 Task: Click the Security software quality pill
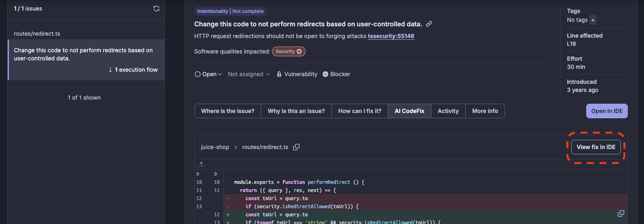click(289, 51)
